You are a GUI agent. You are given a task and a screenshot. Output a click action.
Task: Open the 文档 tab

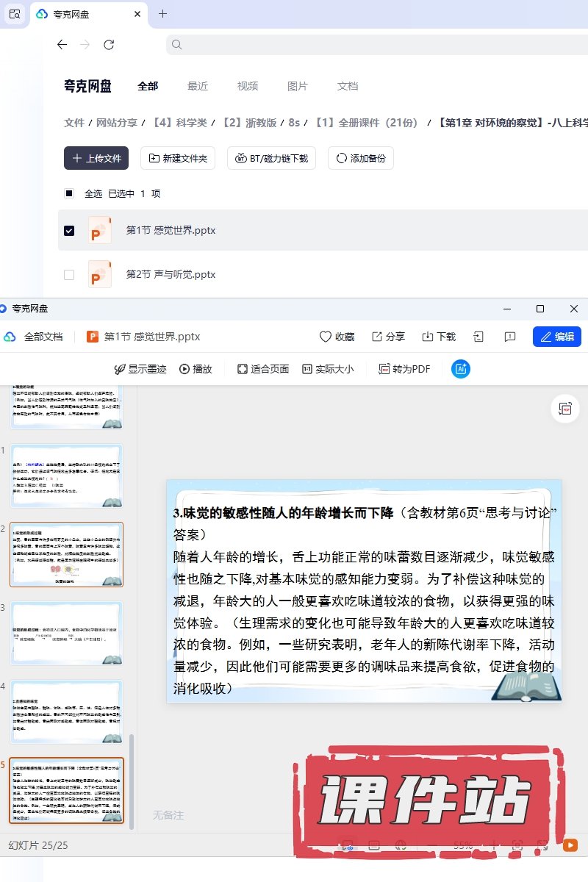click(347, 86)
